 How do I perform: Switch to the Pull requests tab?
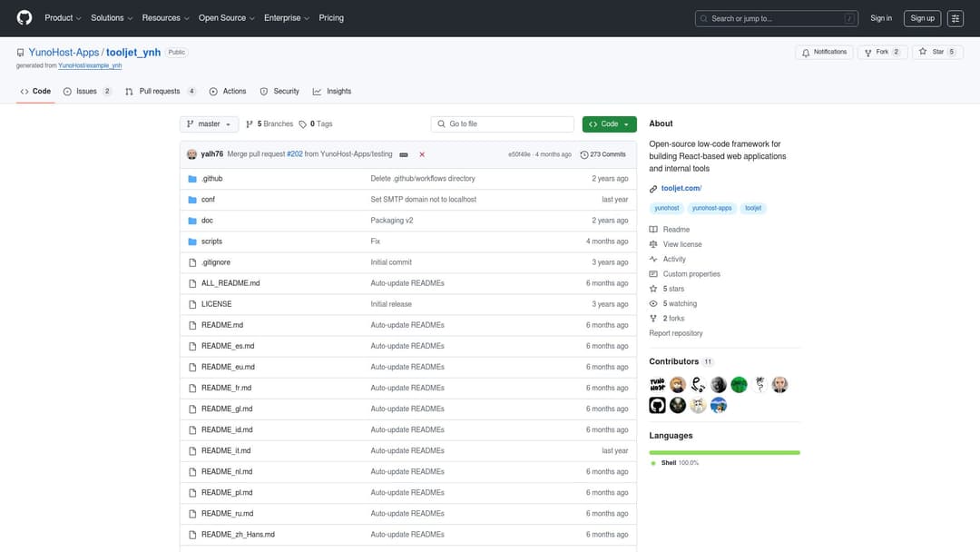coord(160,92)
